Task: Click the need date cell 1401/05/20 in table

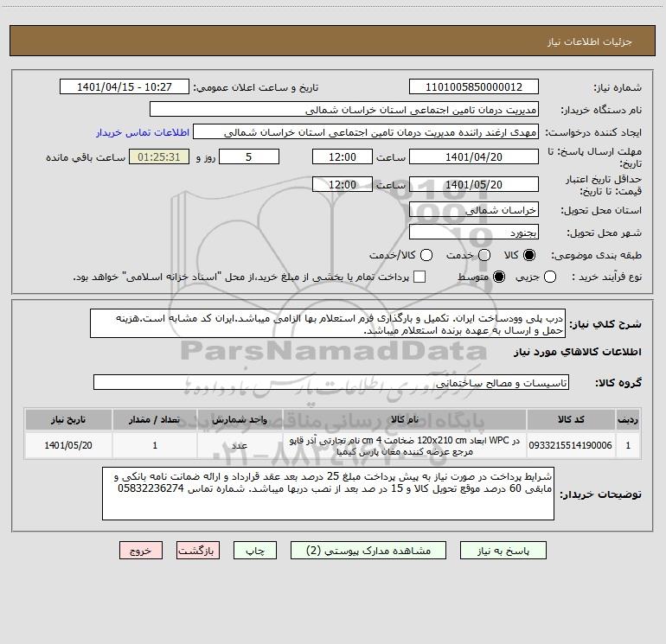Action: 68,445
